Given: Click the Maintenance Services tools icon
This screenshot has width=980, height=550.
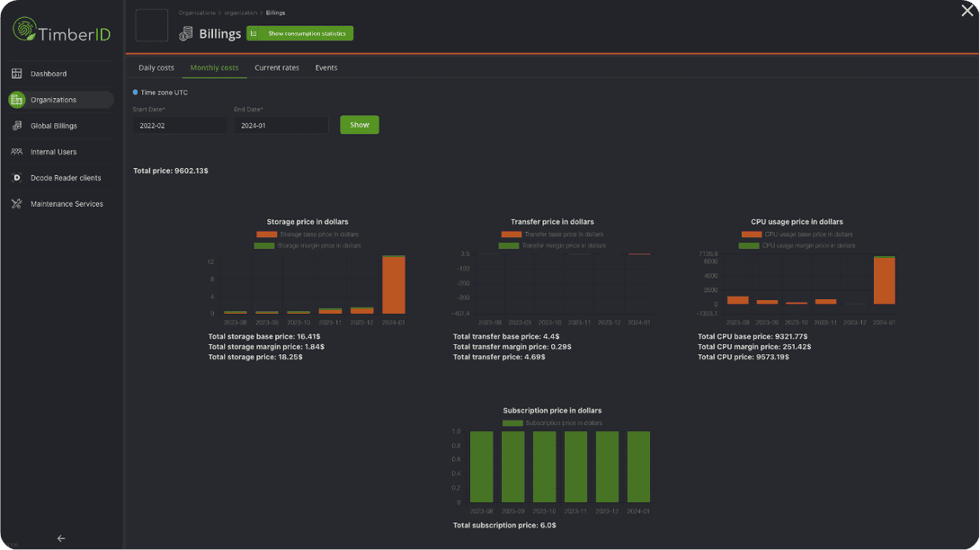Looking at the screenshot, I should click(x=17, y=204).
